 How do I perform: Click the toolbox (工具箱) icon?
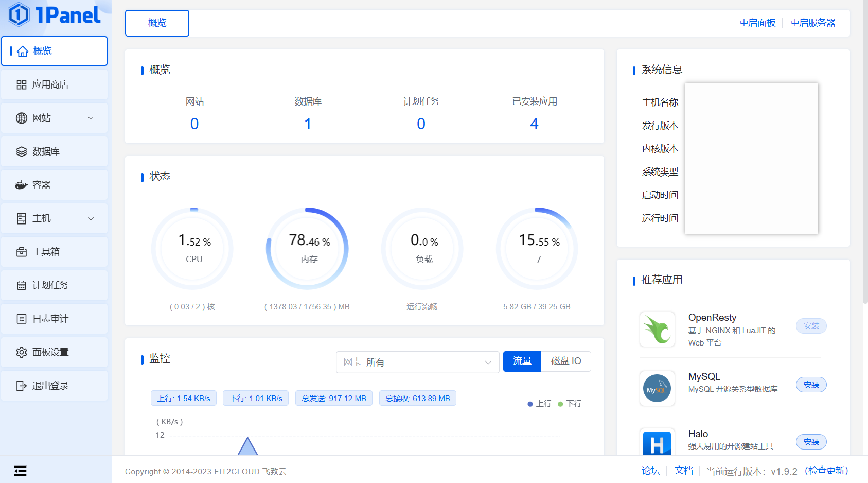click(22, 252)
